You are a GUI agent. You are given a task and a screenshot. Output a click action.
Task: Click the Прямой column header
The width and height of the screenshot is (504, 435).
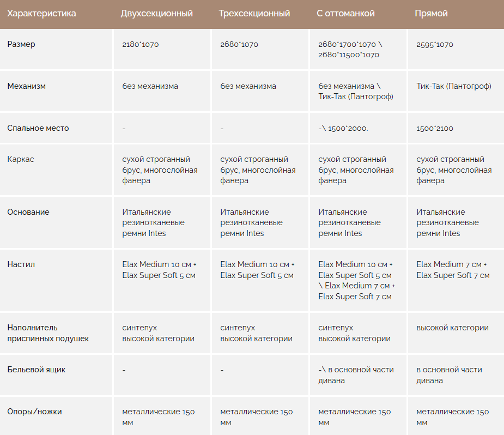click(431, 14)
